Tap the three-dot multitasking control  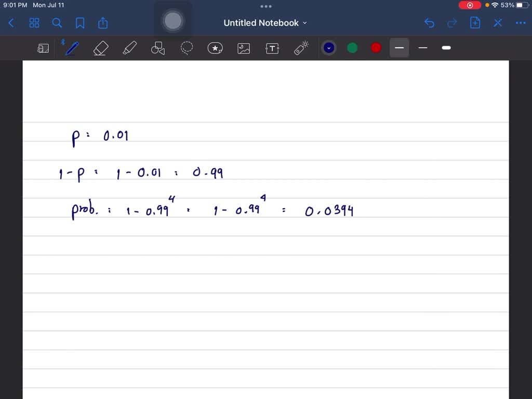pyautogui.click(x=265, y=6)
